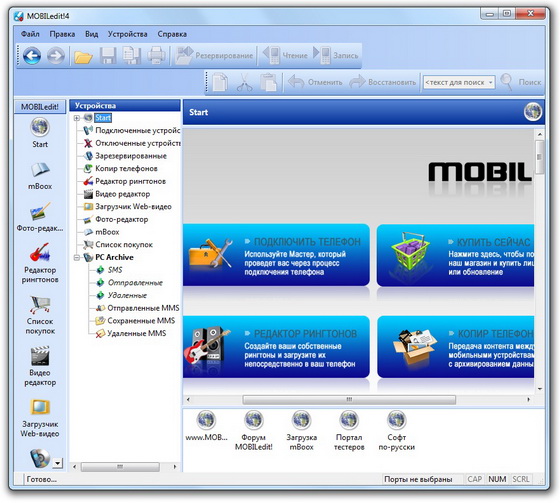Viewport: 560px width, 503px height.
Task: Open Редактор рингтонов guitar icon in sidebar
Action: [x=40, y=252]
